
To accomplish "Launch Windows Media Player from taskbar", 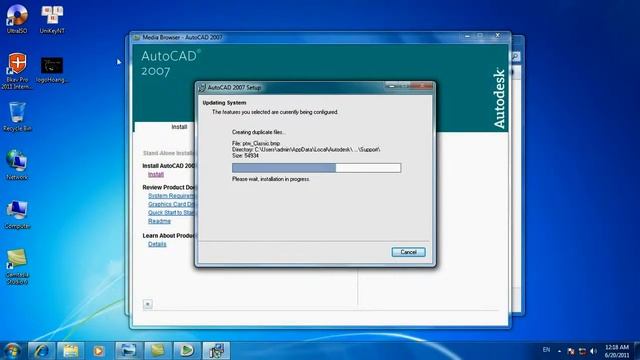I will click(98, 351).
